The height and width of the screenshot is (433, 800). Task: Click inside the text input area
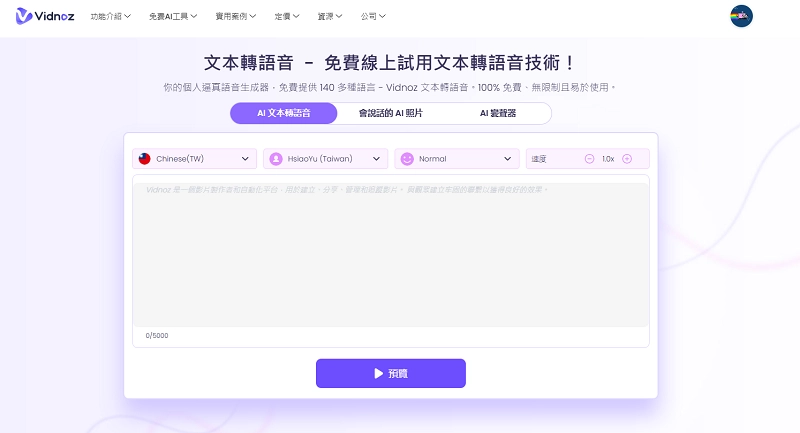(x=391, y=255)
